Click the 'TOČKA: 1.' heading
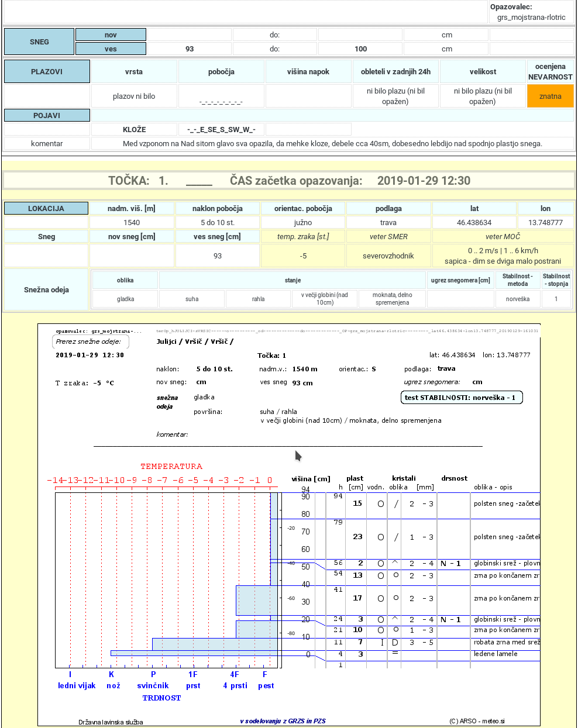578x728 pixels. [x=138, y=181]
